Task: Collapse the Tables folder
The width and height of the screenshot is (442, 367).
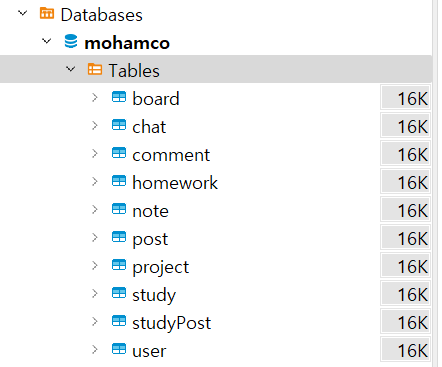Action: click(x=71, y=69)
